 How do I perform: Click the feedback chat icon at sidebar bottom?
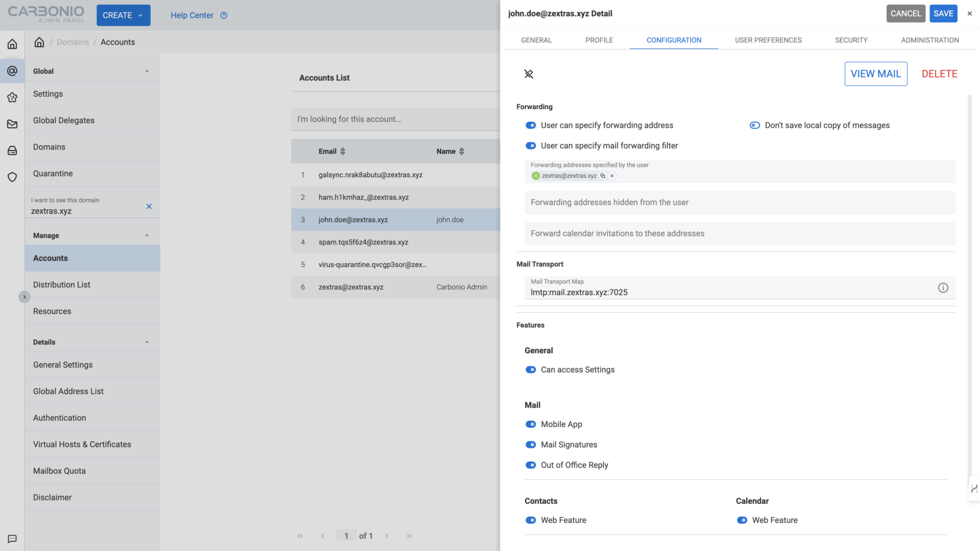coord(12,539)
